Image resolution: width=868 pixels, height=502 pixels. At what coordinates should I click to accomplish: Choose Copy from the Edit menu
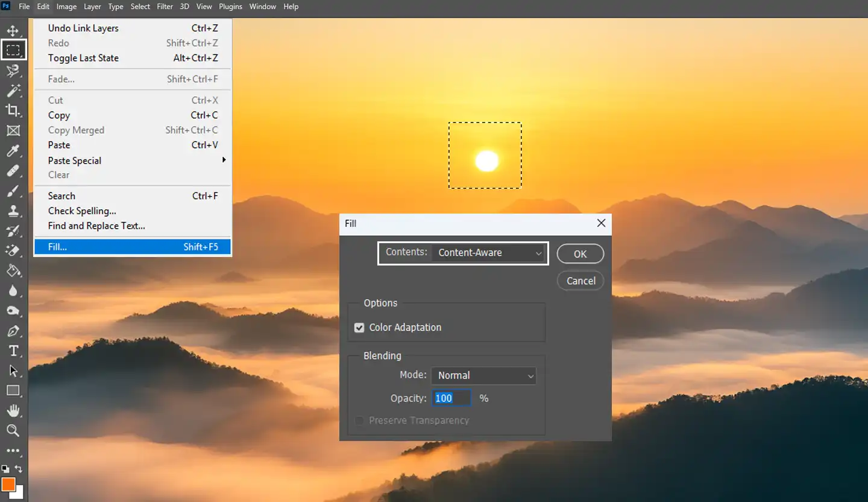[x=133, y=115]
